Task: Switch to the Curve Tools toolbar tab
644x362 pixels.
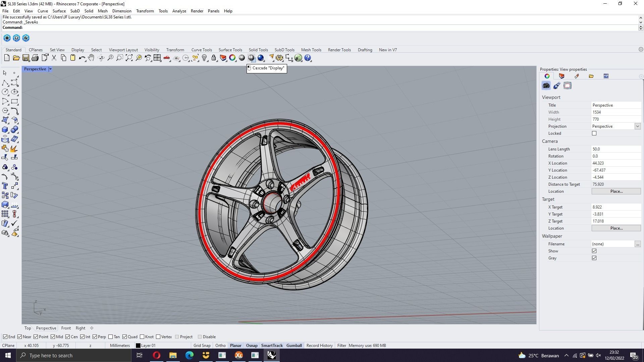Action: pos(202,50)
